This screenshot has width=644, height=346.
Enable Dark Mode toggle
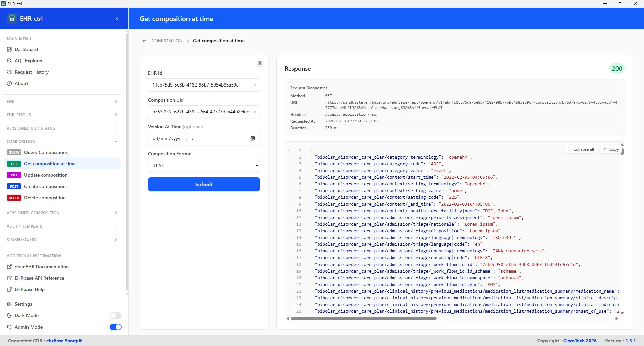click(115, 315)
